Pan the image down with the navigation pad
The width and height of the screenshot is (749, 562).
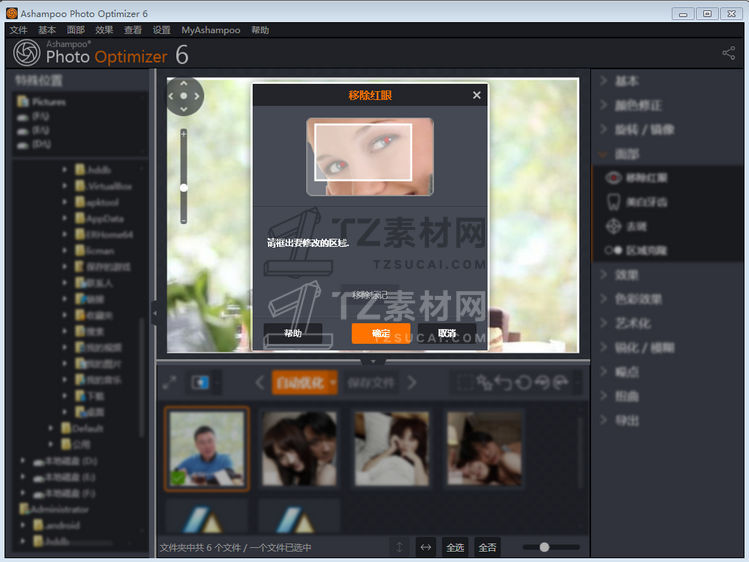click(x=184, y=109)
